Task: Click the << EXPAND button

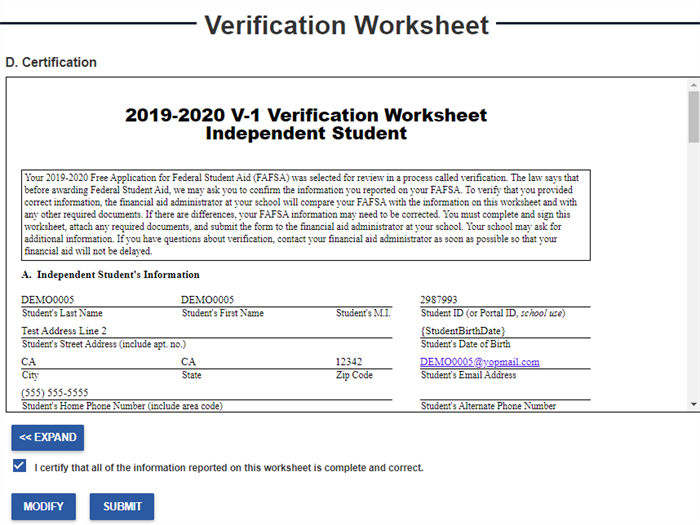Action: pyautogui.click(x=47, y=438)
